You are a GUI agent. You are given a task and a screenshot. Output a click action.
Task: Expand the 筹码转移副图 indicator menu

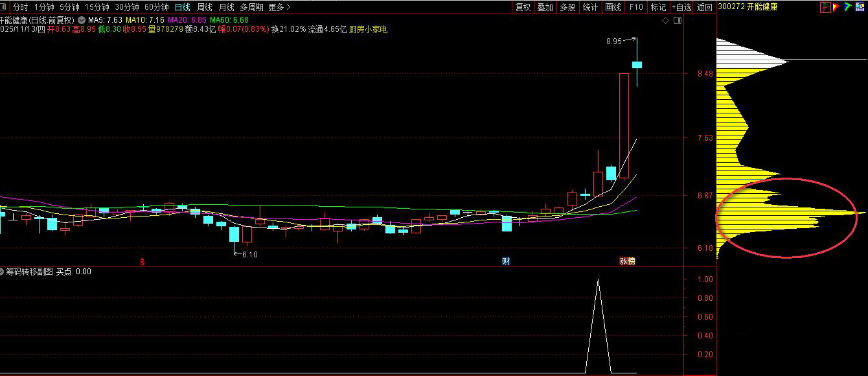click(2, 272)
